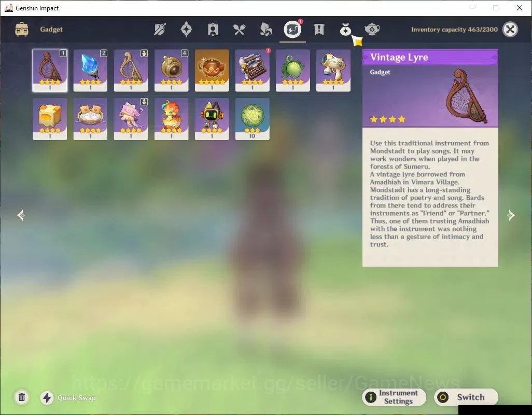Click the backpack inventory icon
The height and width of the screenshot is (415, 532).
click(x=22, y=30)
